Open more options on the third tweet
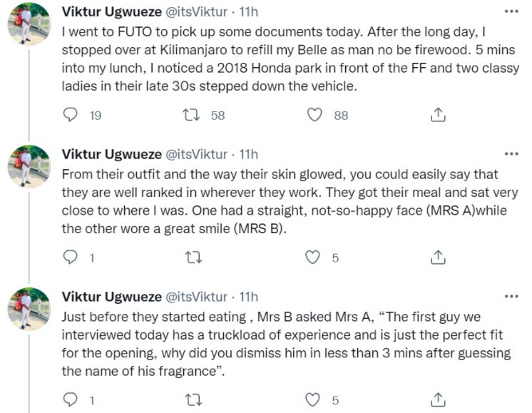 (x=511, y=296)
